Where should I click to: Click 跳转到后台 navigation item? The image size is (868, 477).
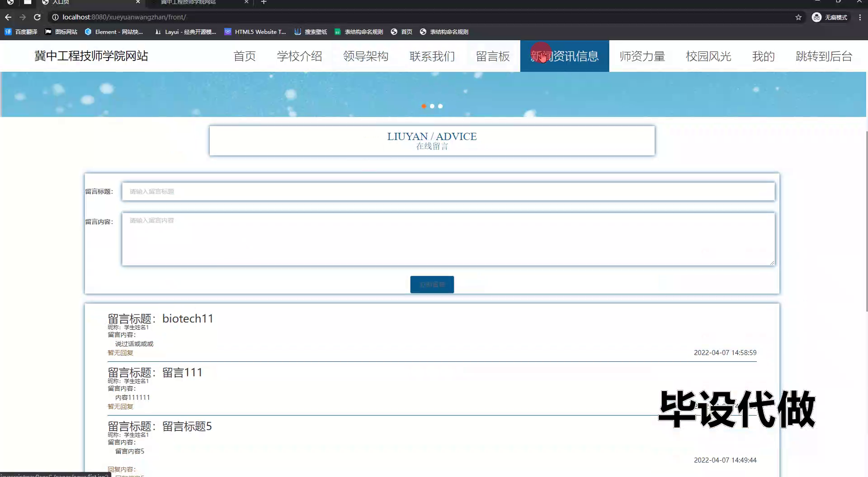(824, 56)
